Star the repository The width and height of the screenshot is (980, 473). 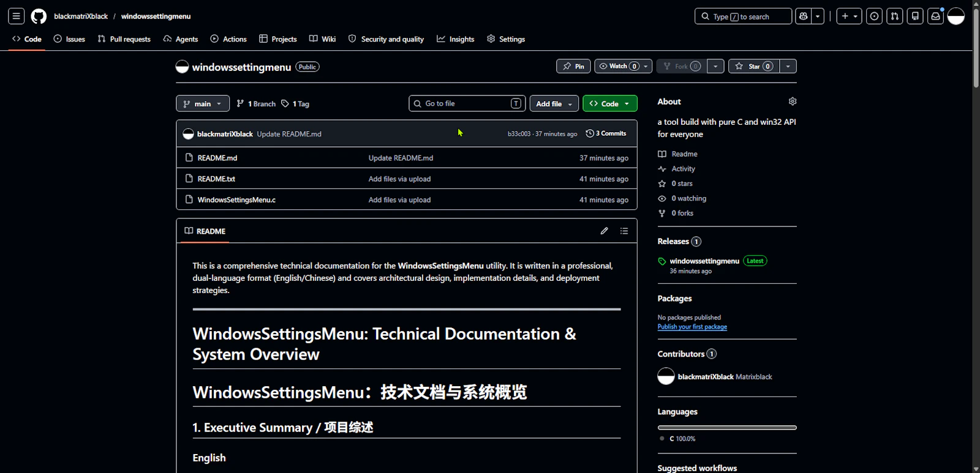click(754, 66)
